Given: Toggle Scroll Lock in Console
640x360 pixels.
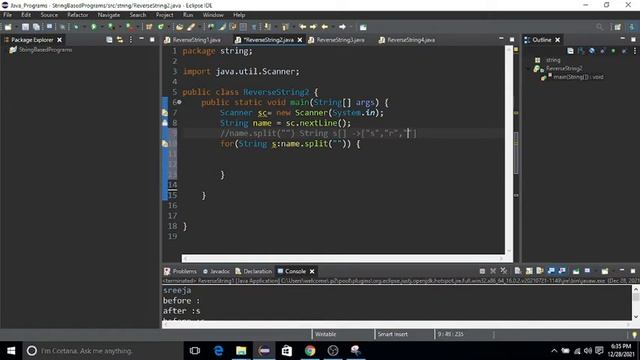Looking at the screenshot, I should point(529,271).
